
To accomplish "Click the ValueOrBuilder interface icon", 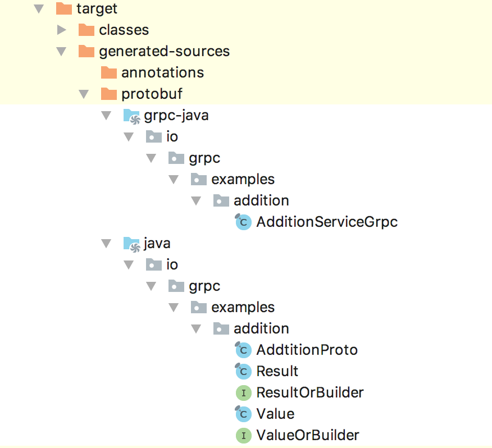I will click(x=243, y=436).
